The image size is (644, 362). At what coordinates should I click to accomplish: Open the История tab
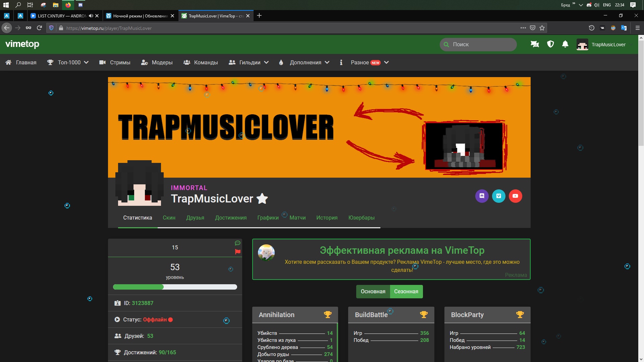pos(327,218)
